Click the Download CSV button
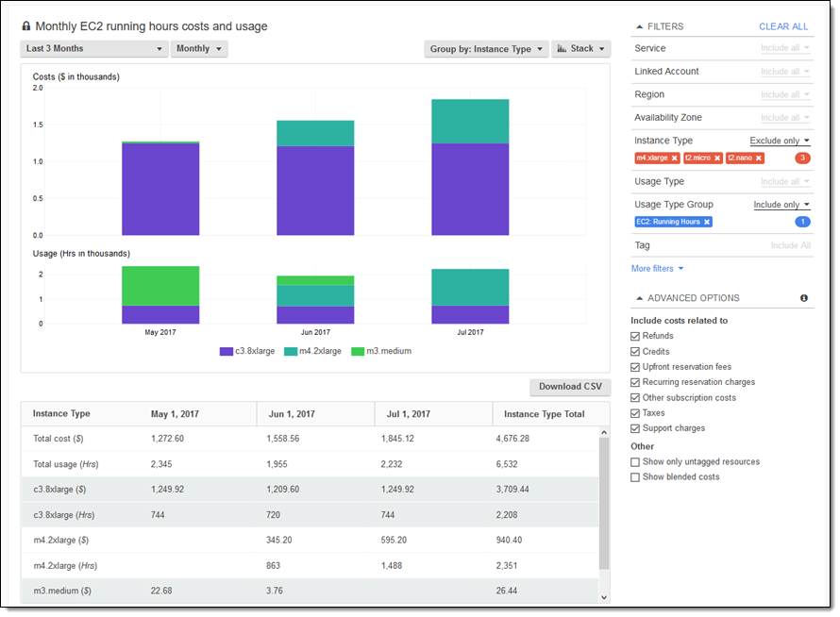The height and width of the screenshot is (617, 840). pos(570,387)
